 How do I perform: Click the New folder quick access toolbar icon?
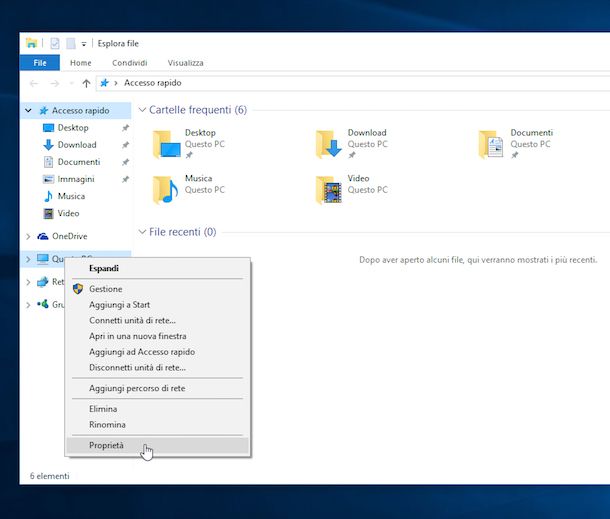[x=71, y=43]
